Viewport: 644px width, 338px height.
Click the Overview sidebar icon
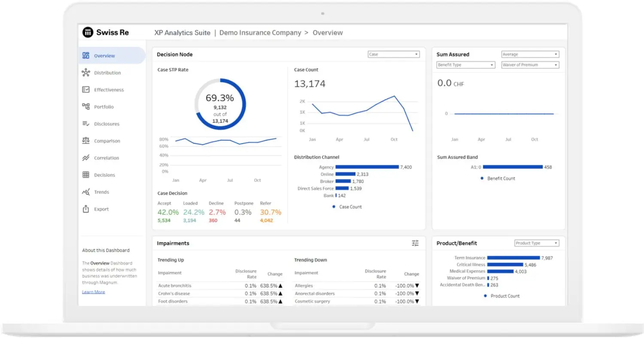tap(86, 55)
